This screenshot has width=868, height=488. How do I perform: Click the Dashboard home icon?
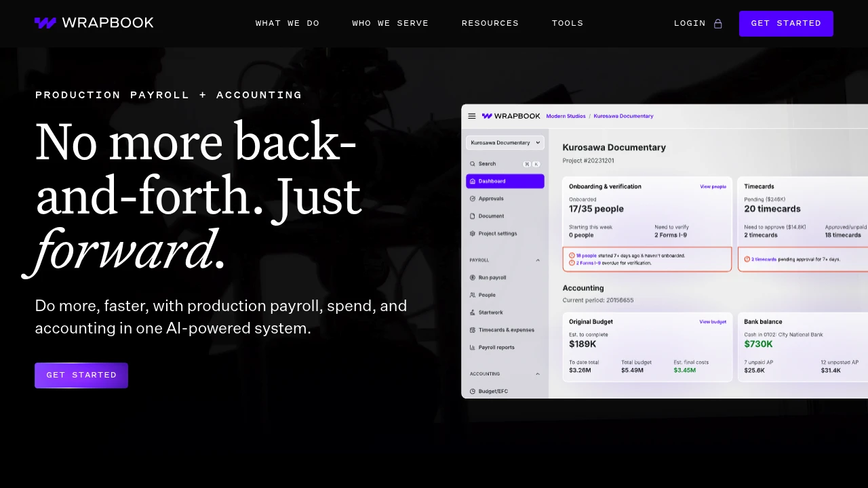tap(473, 182)
